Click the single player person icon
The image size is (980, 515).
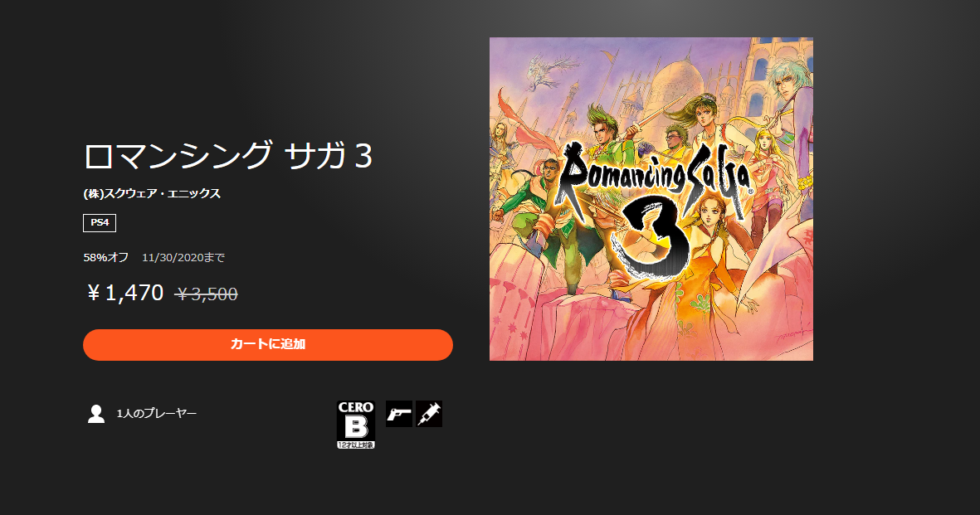pos(96,414)
